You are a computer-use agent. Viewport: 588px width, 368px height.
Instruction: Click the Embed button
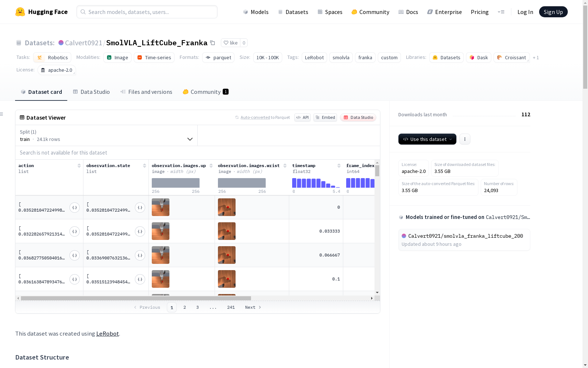coord(325,117)
